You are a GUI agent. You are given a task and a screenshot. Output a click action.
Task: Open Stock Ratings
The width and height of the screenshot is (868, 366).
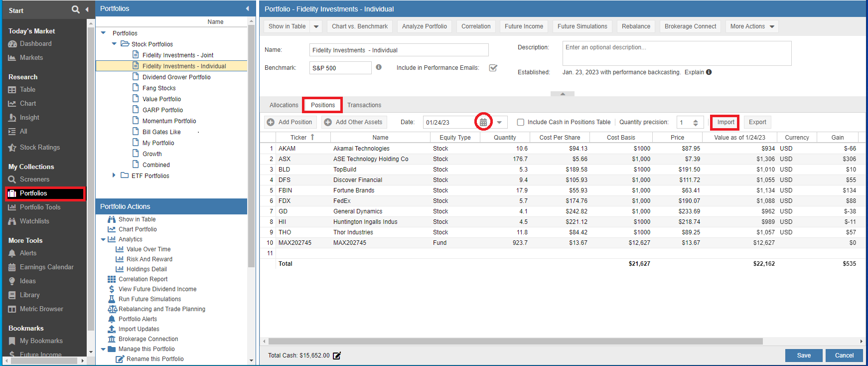tap(34, 148)
